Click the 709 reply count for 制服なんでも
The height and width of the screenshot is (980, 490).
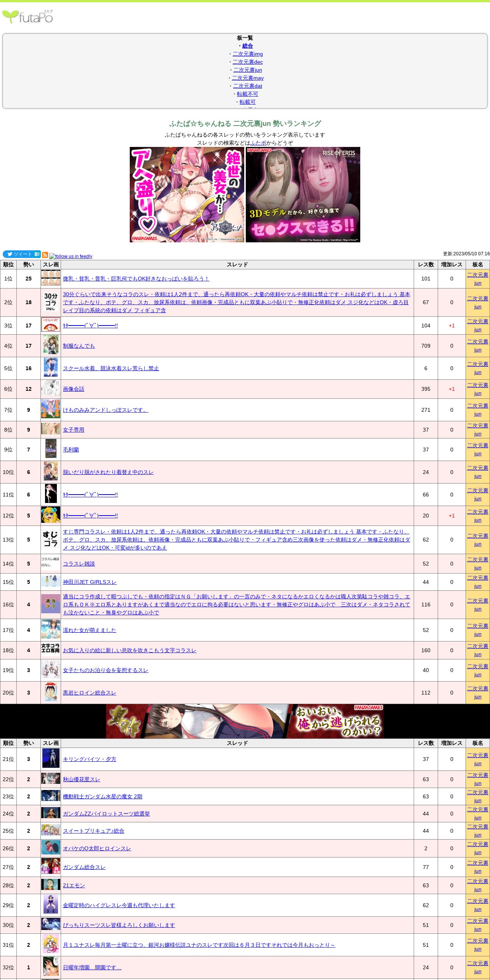click(426, 346)
